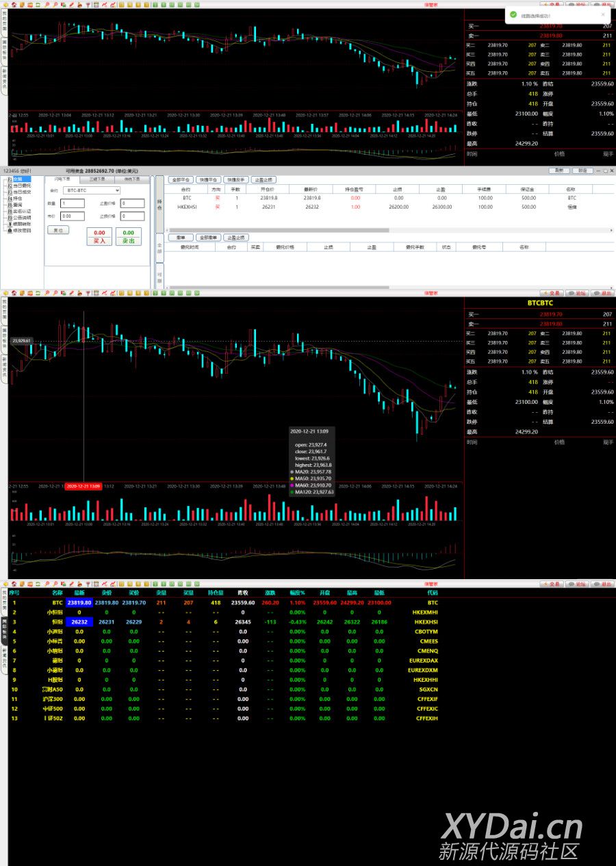Switch to the 三键下单 order tab
Image resolution: width=616 pixels, height=866 pixels.
pos(97,179)
